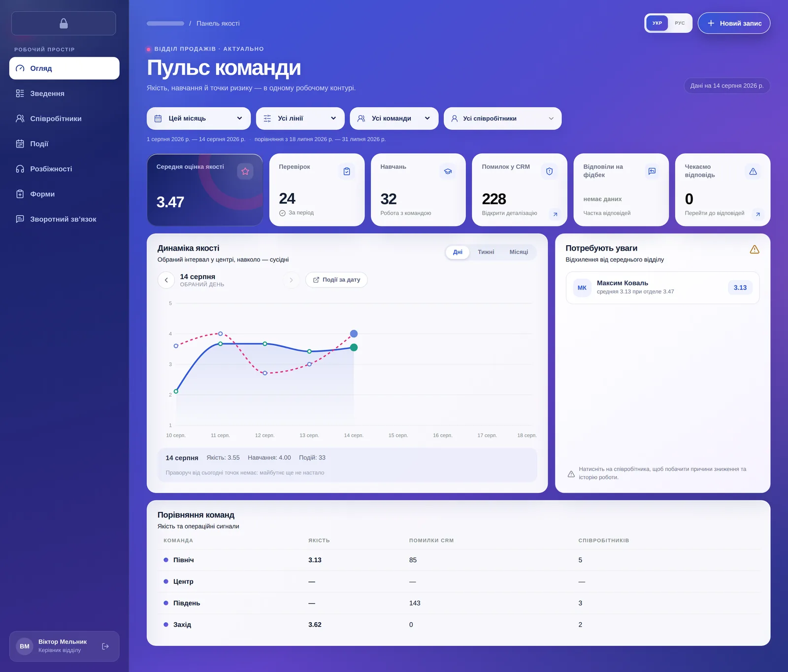Screen dimensions: 788x672
Task: Click the reply icon on the Відповіли на фідбек card
Action: [652, 171]
